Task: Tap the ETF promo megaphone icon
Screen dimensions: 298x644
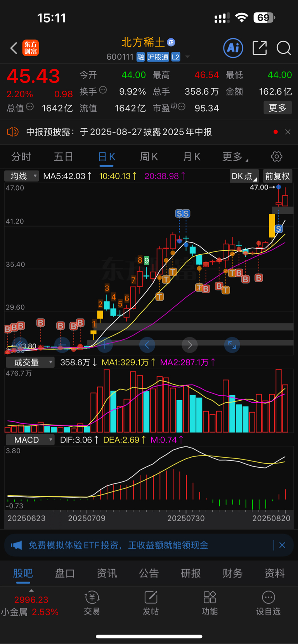Action: (x=16, y=545)
